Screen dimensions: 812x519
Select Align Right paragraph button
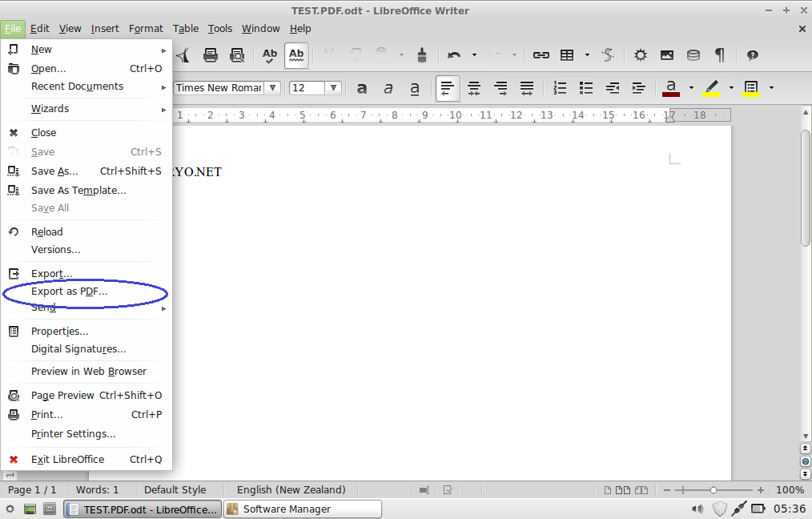tap(500, 89)
